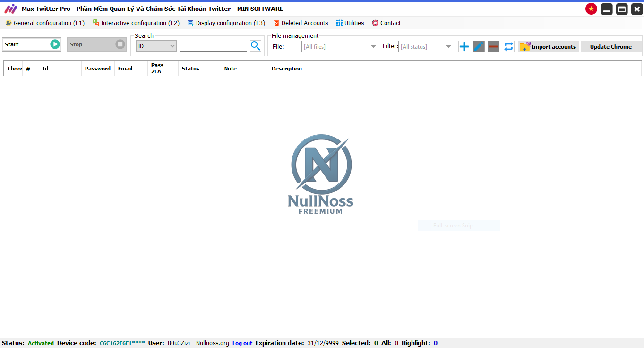Expand the File [All files] dropdown
This screenshot has width=644, height=348.
[x=341, y=46]
